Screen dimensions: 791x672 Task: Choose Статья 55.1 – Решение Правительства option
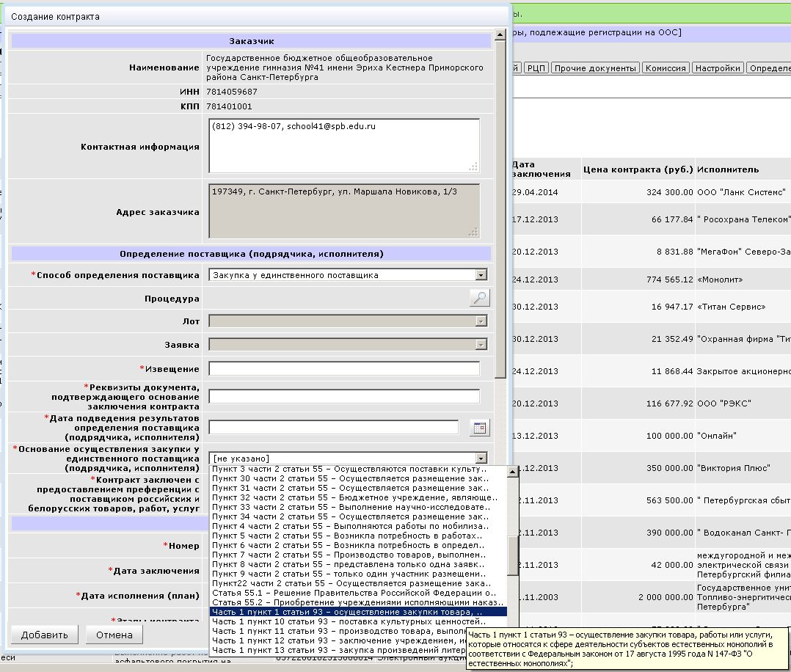coord(348,591)
